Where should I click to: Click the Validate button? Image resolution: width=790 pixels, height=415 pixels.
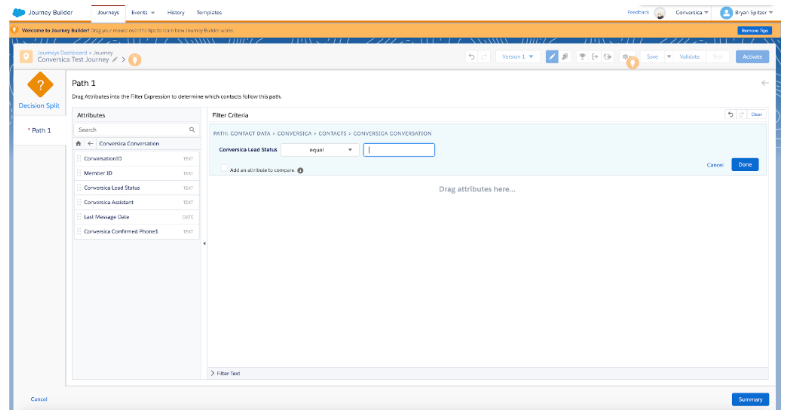point(690,57)
